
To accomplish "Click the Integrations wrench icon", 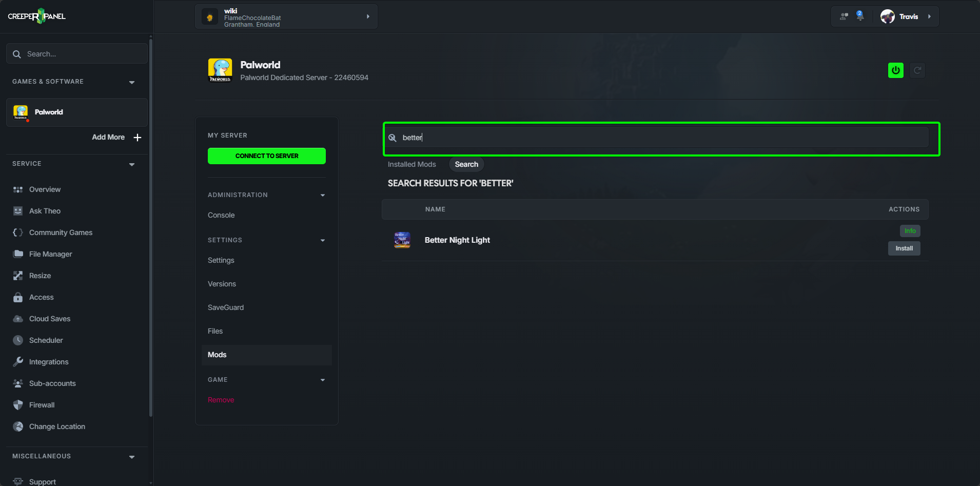I will click(x=18, y=362).
